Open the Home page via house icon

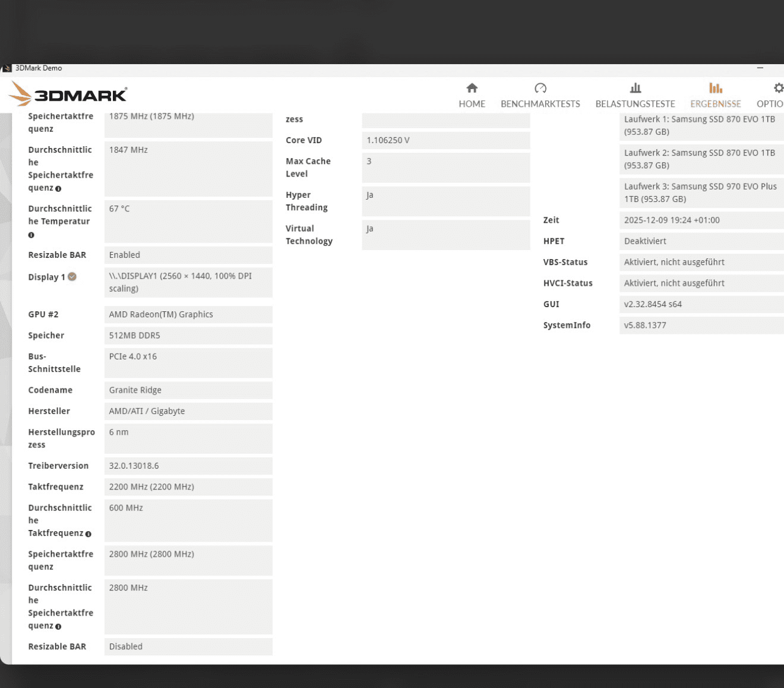[x=472, y=88]
